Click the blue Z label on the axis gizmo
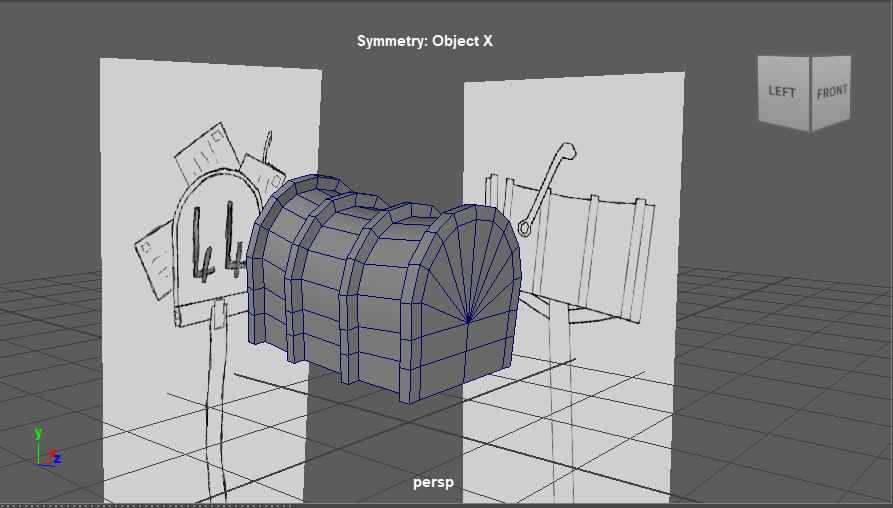The width and height of the screenshot is (893, 508). point(57,459)
